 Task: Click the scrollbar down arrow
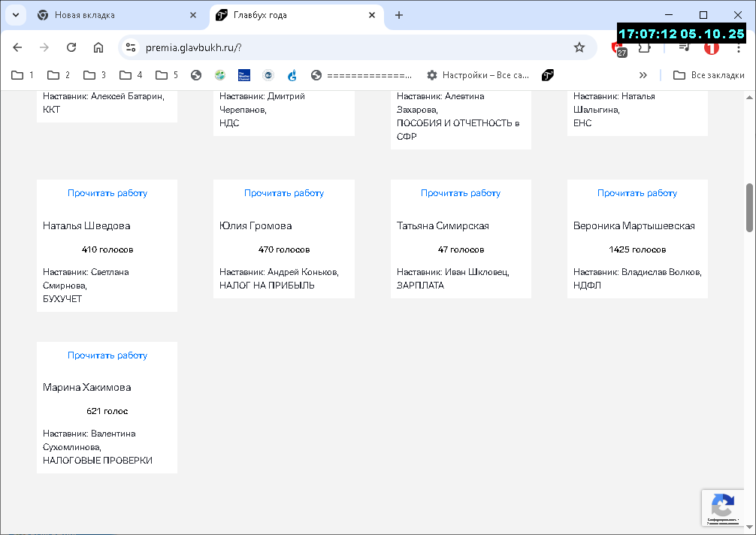[x=750, y=527]
